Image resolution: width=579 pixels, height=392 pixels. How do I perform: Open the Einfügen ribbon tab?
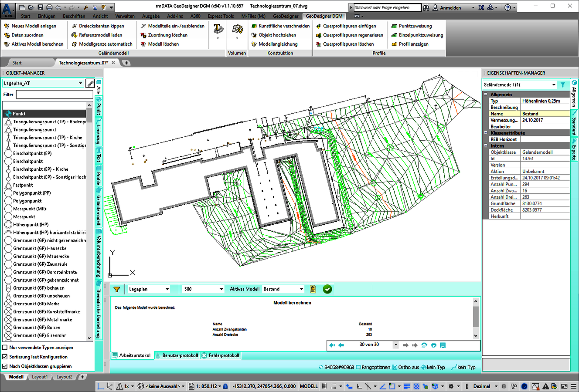(x=46, y=16)
